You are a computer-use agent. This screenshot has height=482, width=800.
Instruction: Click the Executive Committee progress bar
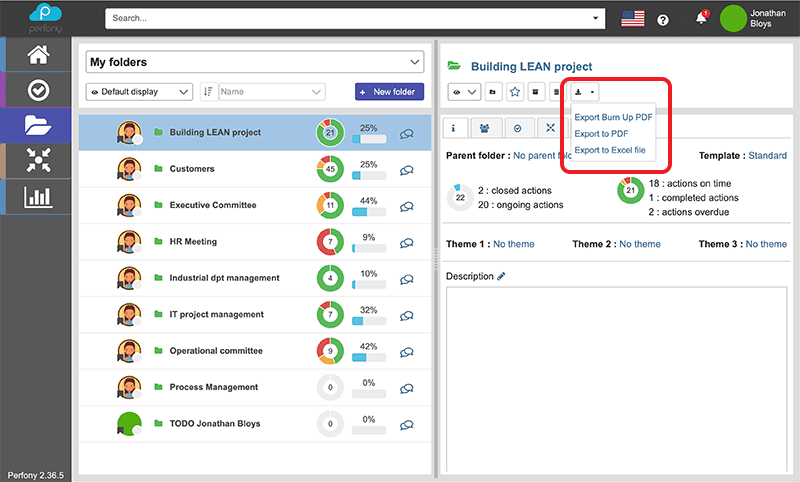click(x=368, y=212)
